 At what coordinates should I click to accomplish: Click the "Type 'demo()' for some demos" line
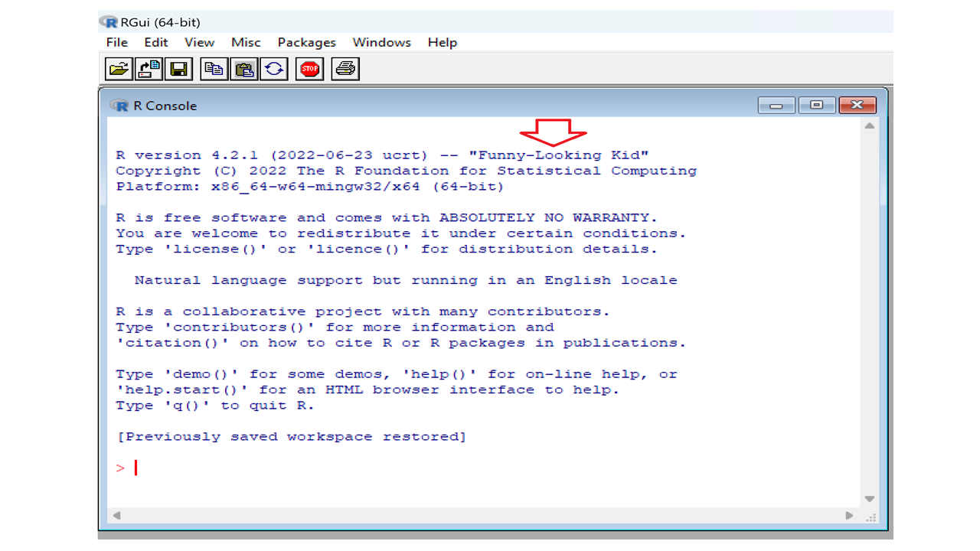tap(397, 374)
